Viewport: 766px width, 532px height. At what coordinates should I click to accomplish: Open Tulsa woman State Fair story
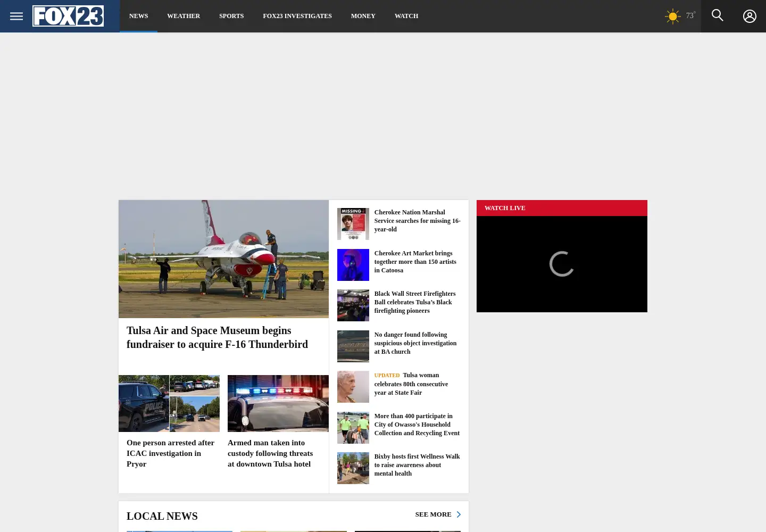[x=411, y=384]
